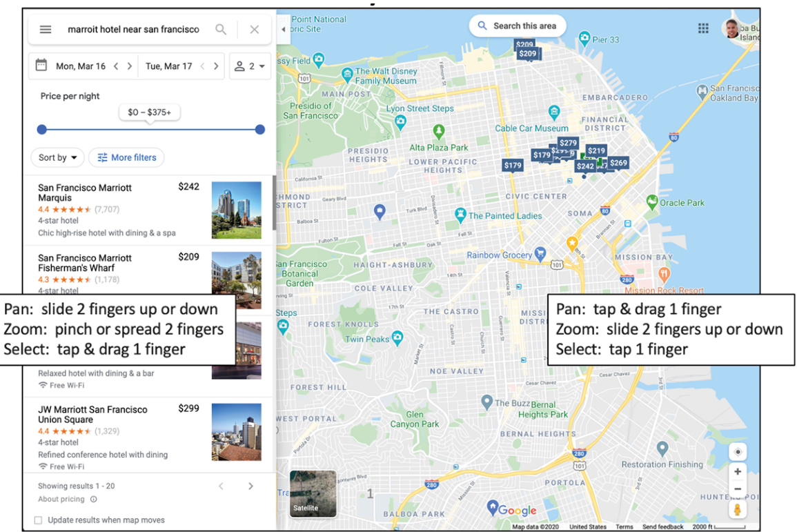View the JW Marriott Union Square photo
This screenshot has width=797, height=532.
point(237,432)
